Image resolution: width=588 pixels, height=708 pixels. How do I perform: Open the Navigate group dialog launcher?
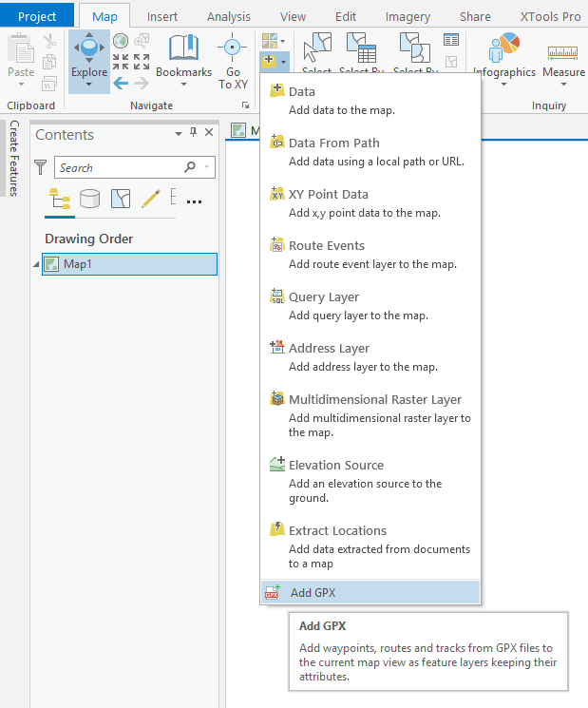(245, 105)
